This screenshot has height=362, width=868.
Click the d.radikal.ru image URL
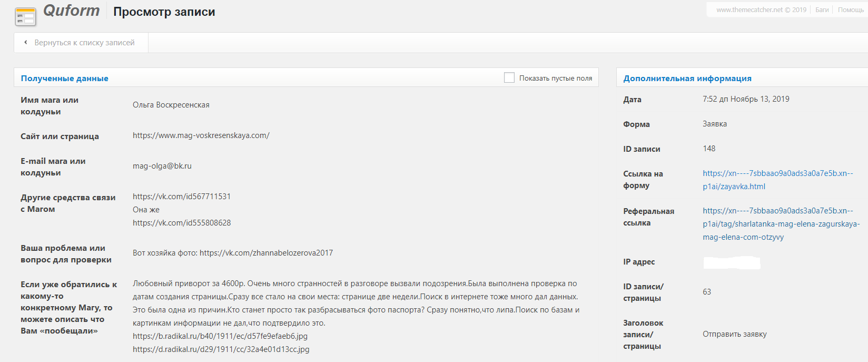click(x=221, y=349)
